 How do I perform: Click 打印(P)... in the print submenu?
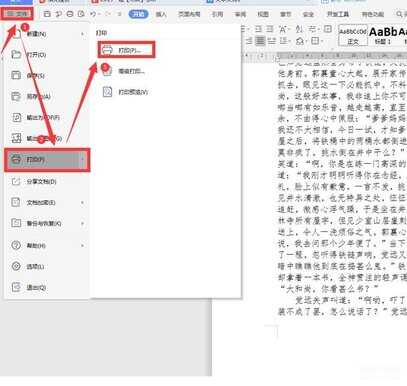click(x=126, y=50)
